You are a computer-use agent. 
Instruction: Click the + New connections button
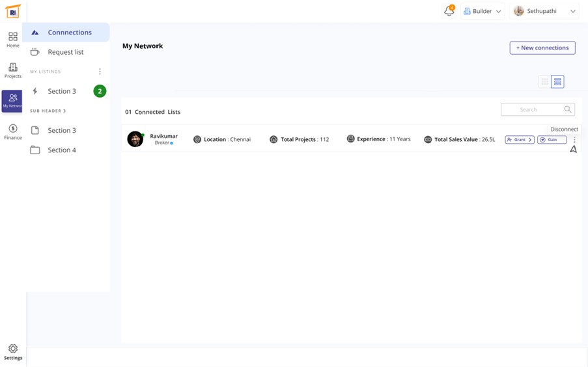(x=542, y=48)
